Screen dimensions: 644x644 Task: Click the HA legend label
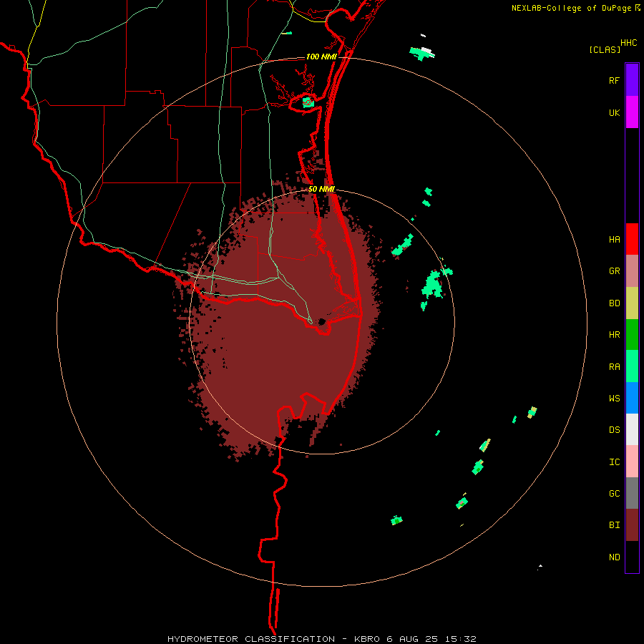point(614,240)
